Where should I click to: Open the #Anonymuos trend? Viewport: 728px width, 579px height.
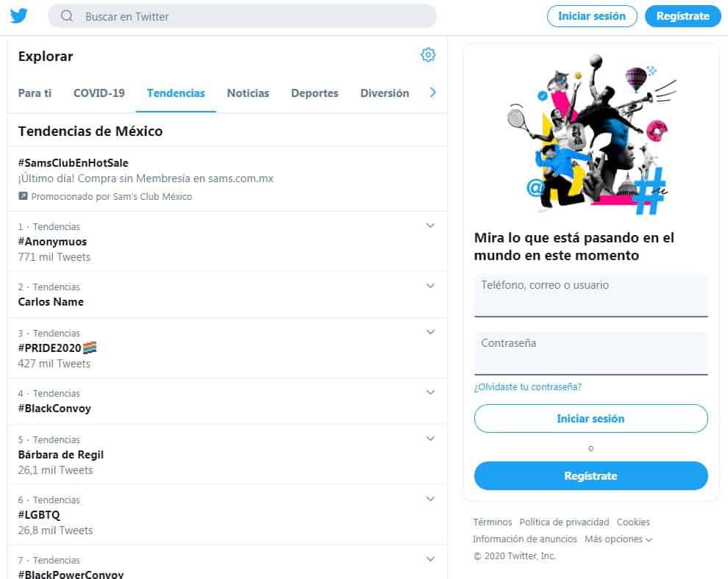coord(227,241)
